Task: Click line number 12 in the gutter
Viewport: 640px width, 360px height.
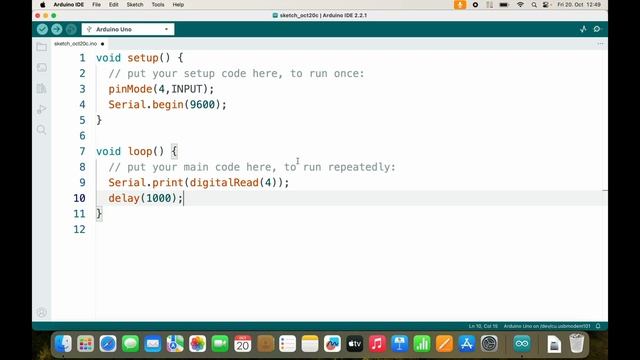Action: (80, 229)
